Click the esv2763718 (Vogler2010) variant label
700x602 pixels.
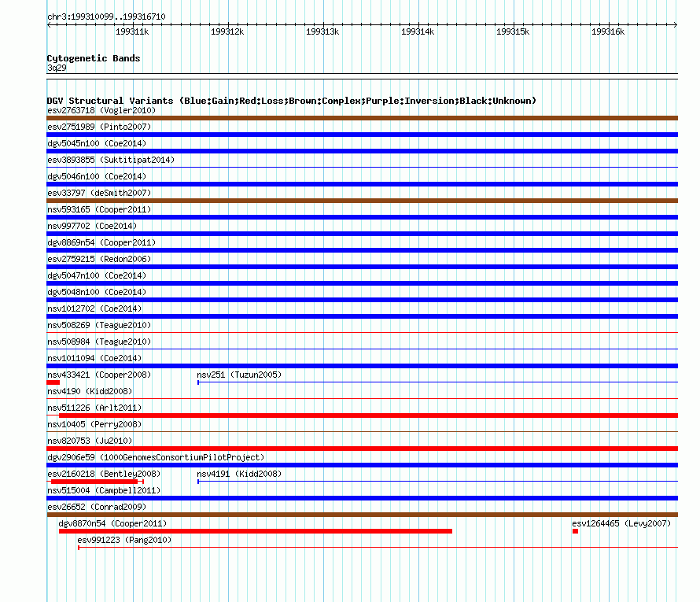(101, 110)
